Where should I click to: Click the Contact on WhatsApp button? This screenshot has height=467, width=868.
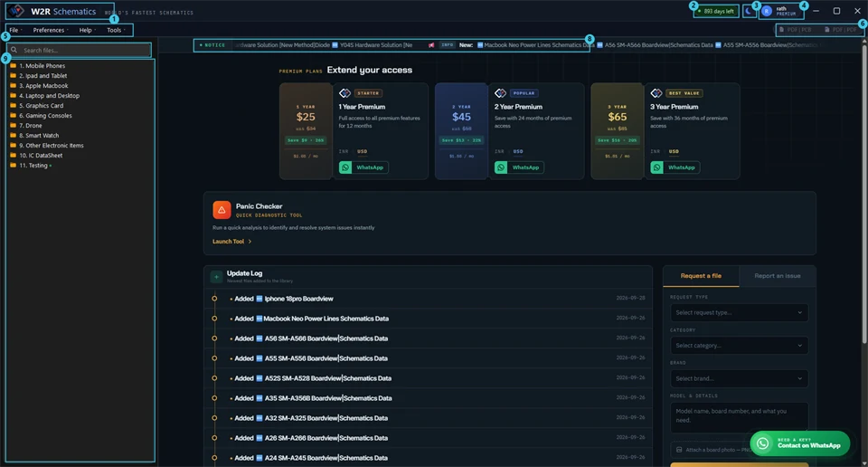coord(800,443)
